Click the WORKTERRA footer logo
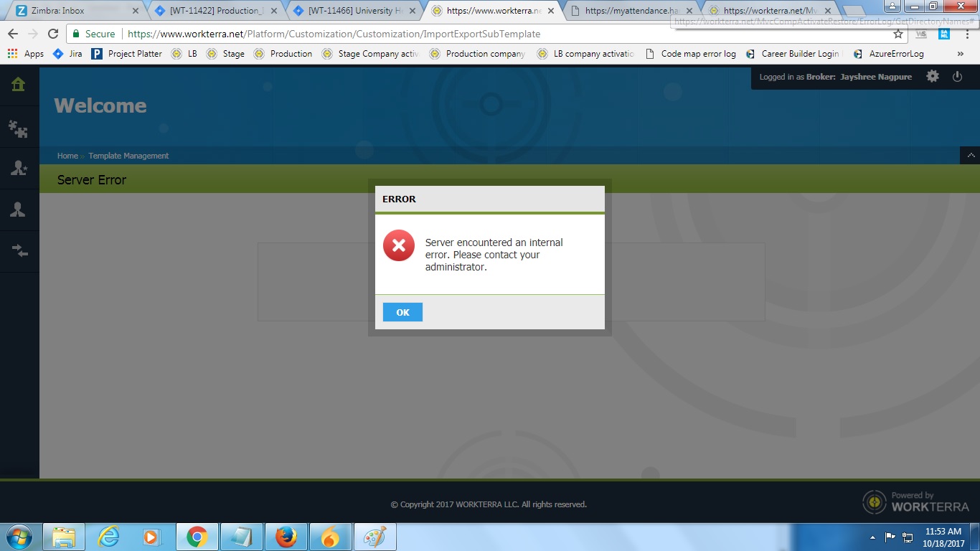Image resolution: width=980 pixels, height=551 pixels. click(x=916, y=501)
